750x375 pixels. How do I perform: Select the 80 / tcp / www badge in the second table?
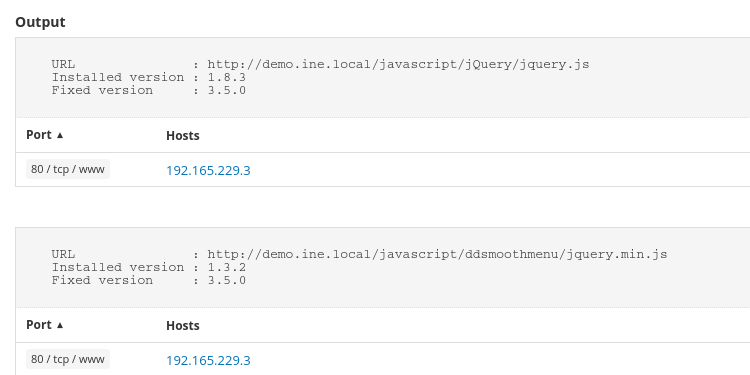click(68, 359)
